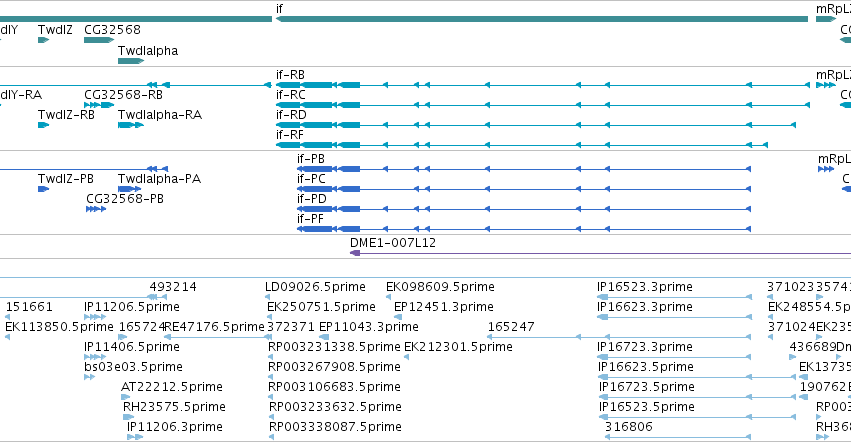Select the LD09026.5prime EST
Viewport: 851px width, 442px height.
pyautogui.click(x=315, y=287)
